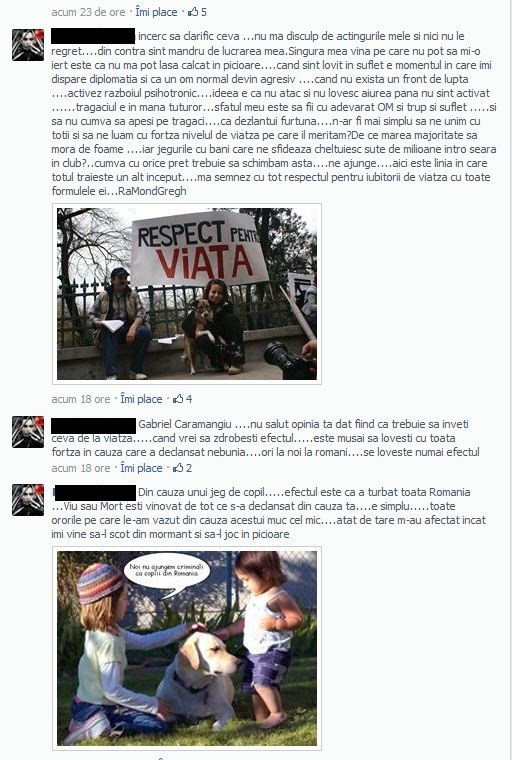
Task: Click redacted author name before 'Din cauza unui'
Action: click(95, 492)
